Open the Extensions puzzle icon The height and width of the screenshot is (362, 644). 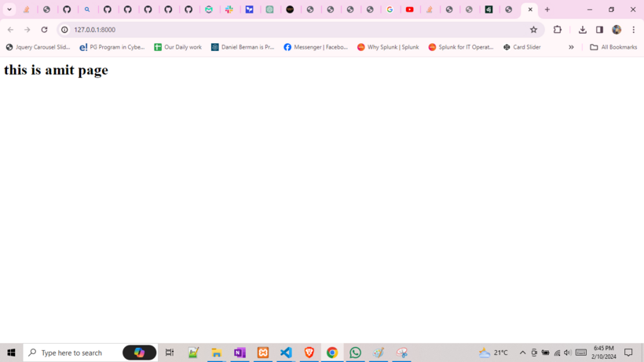coord(558,30)
